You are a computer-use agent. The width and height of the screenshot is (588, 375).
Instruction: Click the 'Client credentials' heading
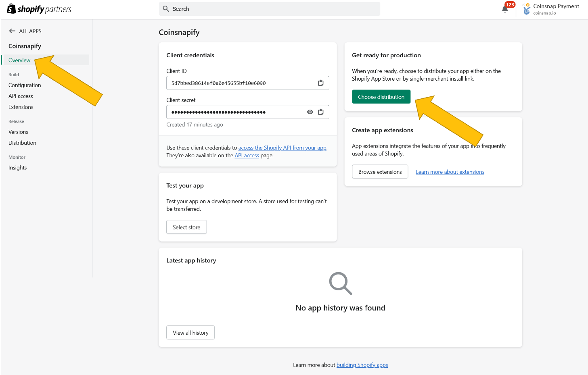click(x=190, y=55)
